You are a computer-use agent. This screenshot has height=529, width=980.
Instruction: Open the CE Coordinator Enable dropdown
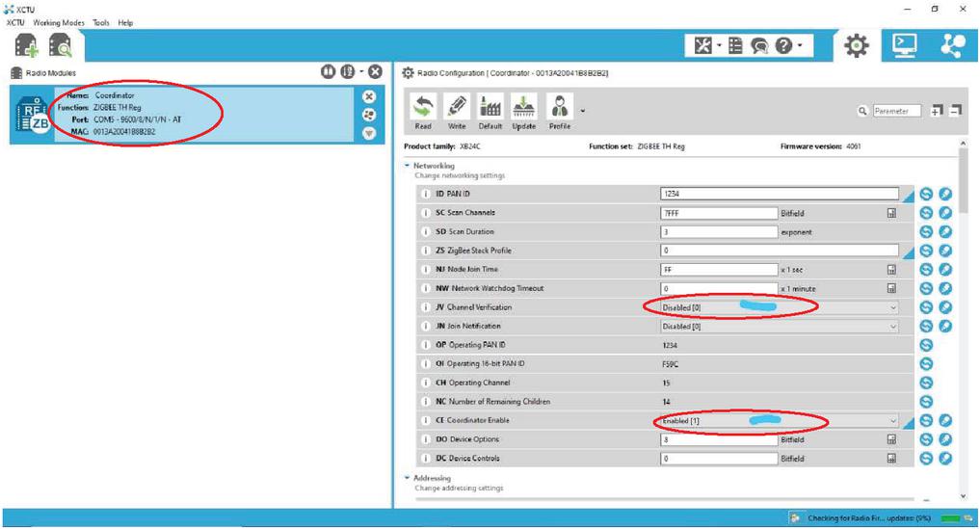tap(779, 421)
